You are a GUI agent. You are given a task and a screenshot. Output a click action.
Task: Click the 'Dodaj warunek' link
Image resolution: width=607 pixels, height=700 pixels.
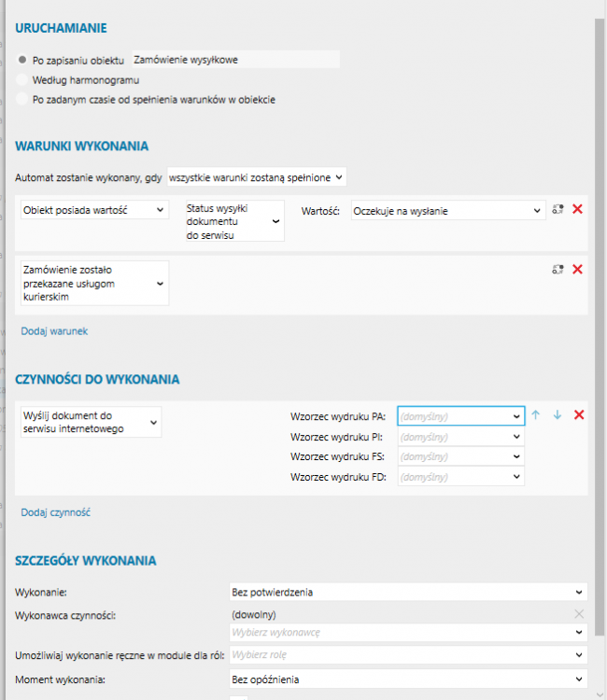click(54, 331)
